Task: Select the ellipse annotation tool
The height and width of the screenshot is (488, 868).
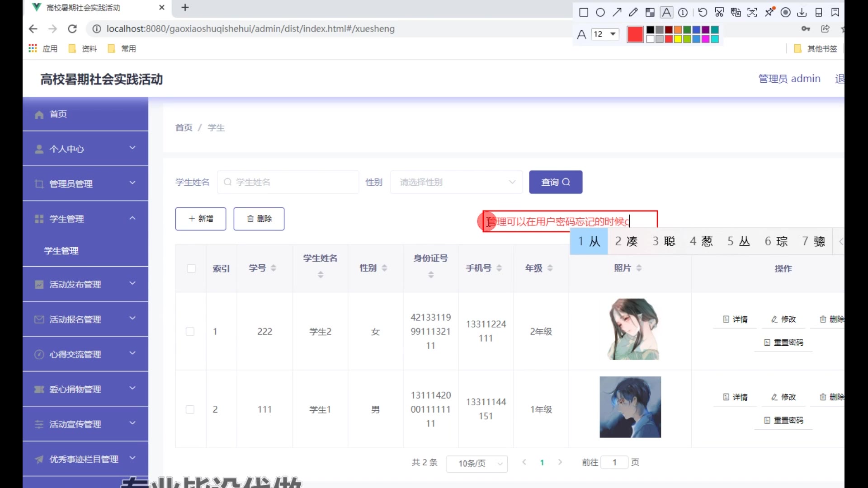Action: tap(600, 12)
